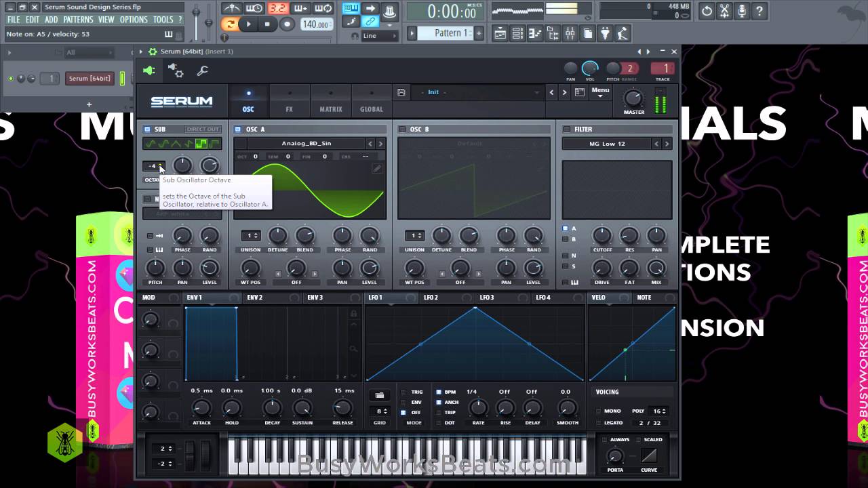Screen dimensions: 868x488
Task: Click the microphone recording icon in toolbar
Action: 742,11
